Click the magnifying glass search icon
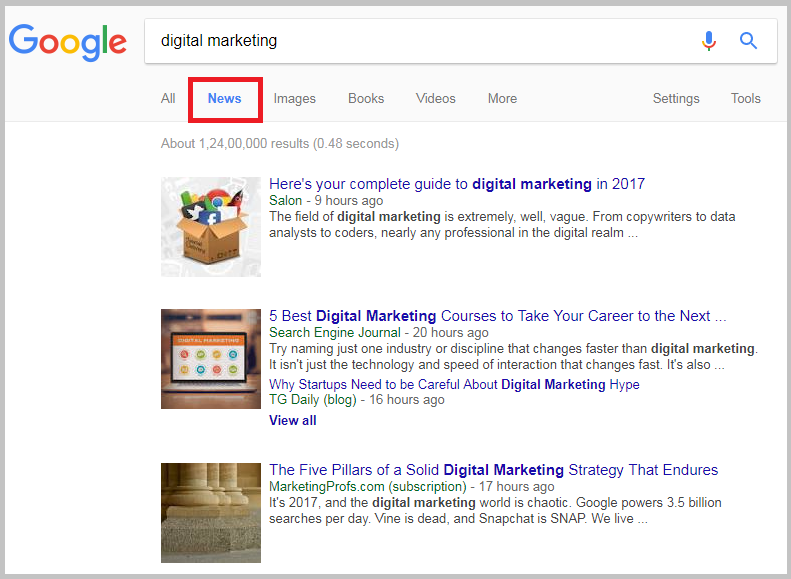 click(748, 41)
